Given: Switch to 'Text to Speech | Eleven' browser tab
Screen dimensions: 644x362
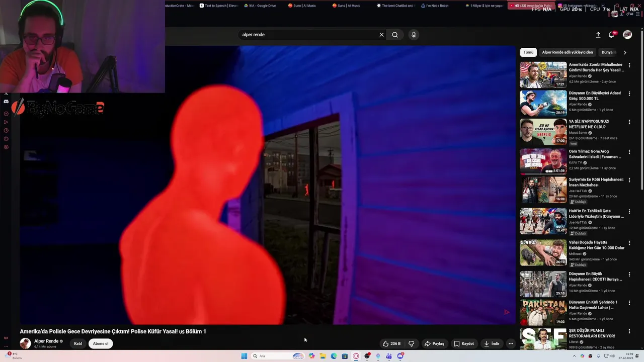Looking at the screenshot, I should click(x=218, y=6).
